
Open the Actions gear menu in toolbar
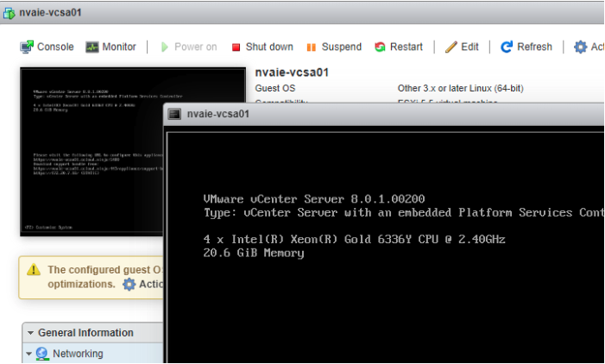(589, 47)
